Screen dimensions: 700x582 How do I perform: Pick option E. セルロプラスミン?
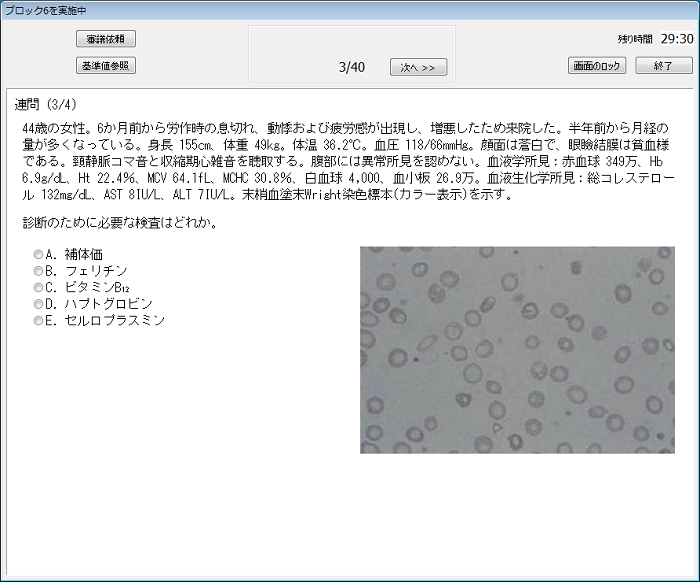pyautogui.click(x=100, y=320)
